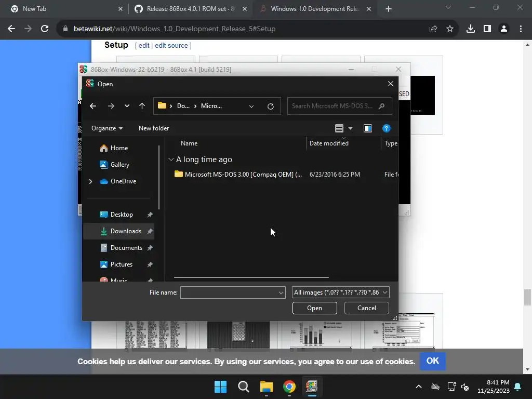This screenshot has height=399, width=532.
Task: Open Chrome three-dot menu
Action: coord(521,29)
